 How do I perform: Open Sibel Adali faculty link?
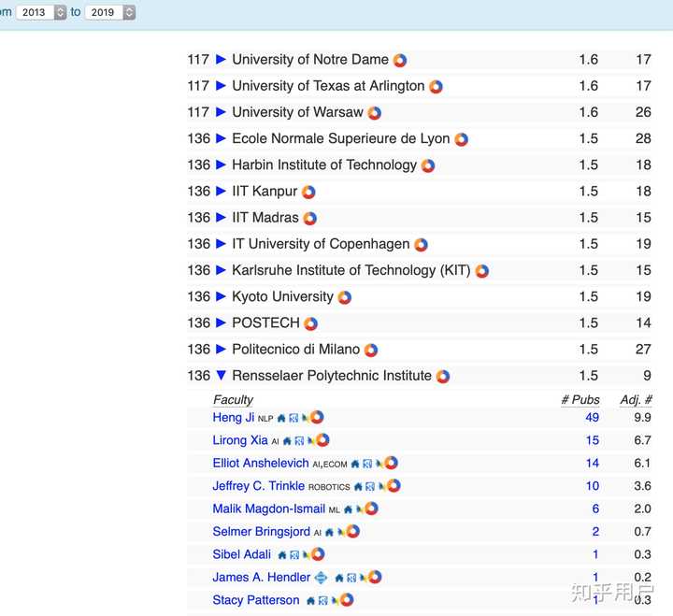click(x=242, y=554)
